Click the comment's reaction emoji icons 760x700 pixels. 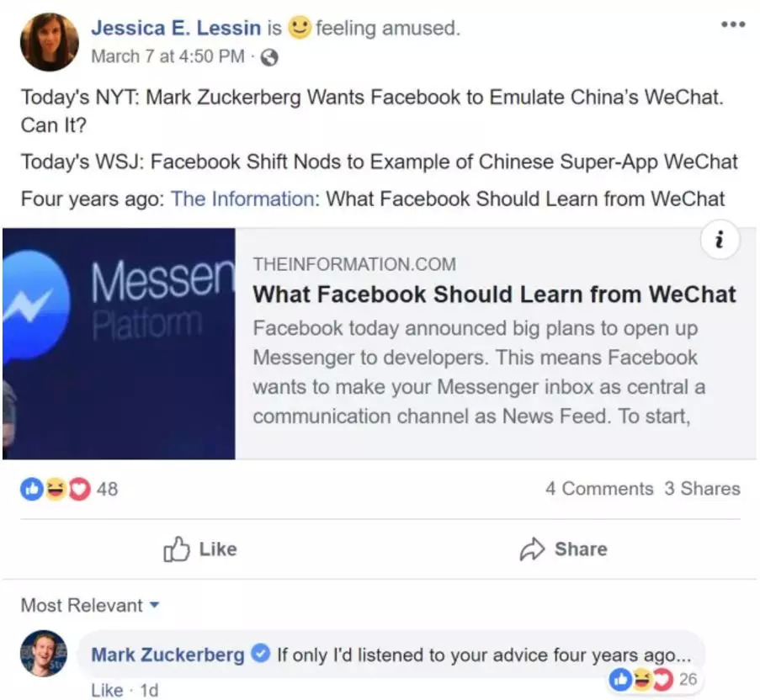coord(643,679)
